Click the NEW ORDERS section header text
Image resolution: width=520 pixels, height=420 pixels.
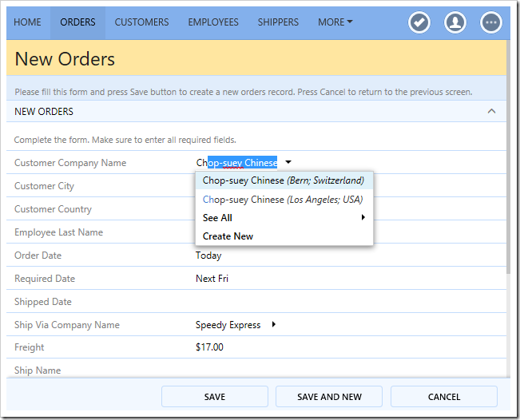44,111
